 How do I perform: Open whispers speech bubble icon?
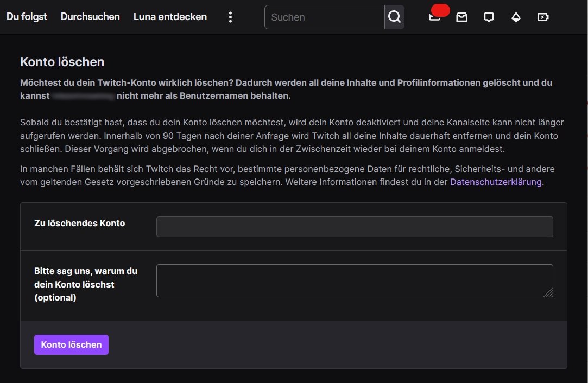[x=489, y=17]
